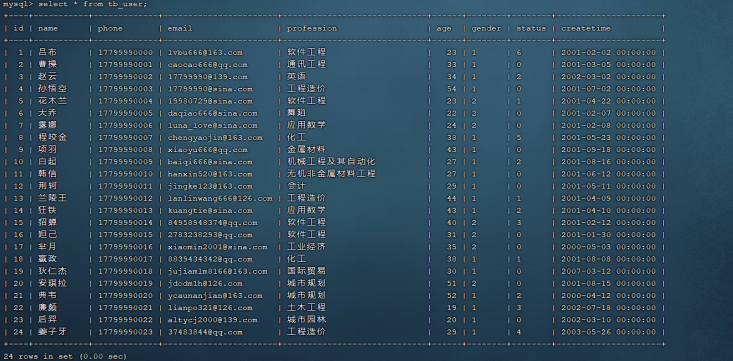Click the email 'xiaoyu666@qq.com'
Image resolution: width=733 pixels, height=361 pixels.
[x=208, y=150]
